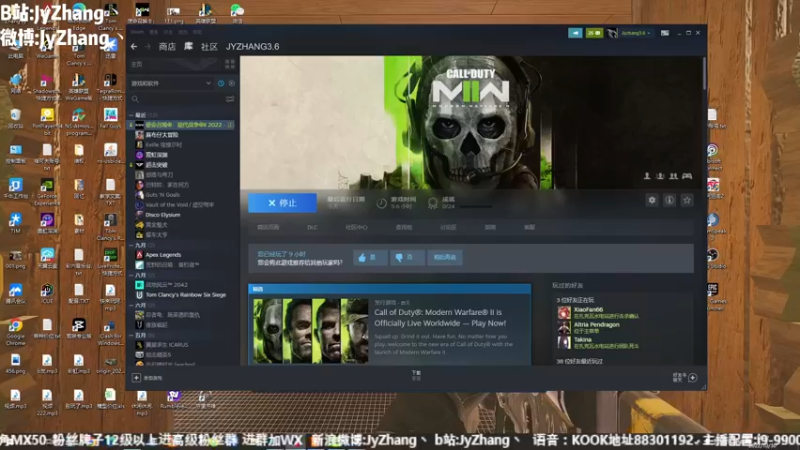The width and height of the screenshot is (800, 450).
Task: Select Vault of the Void entry
Action: point(181,205)
